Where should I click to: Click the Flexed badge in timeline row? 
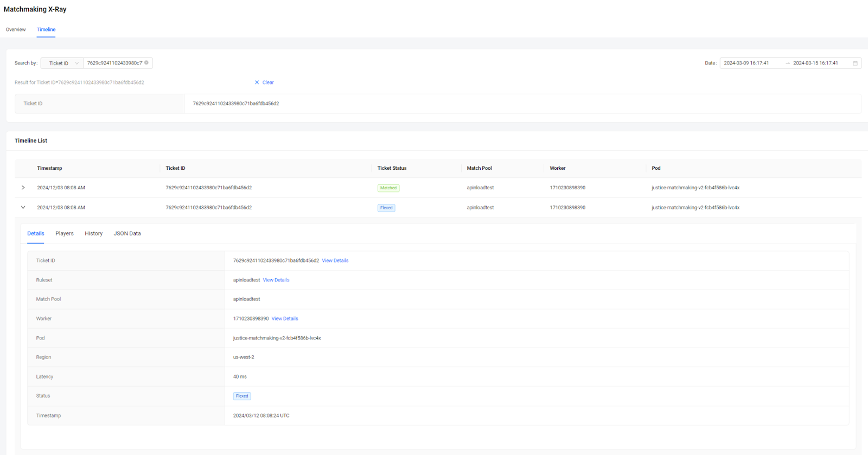pyautogui.click(x=386, y=208)
